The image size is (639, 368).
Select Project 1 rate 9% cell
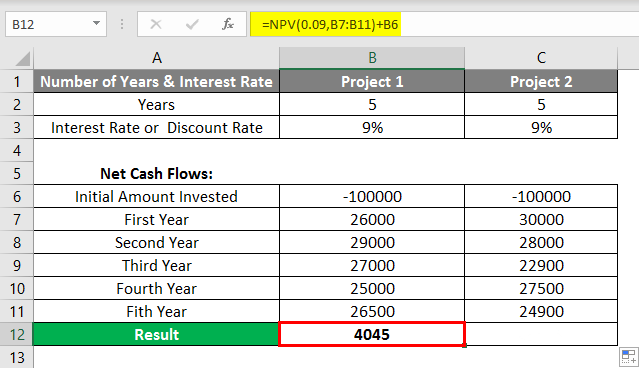[372, 128]
